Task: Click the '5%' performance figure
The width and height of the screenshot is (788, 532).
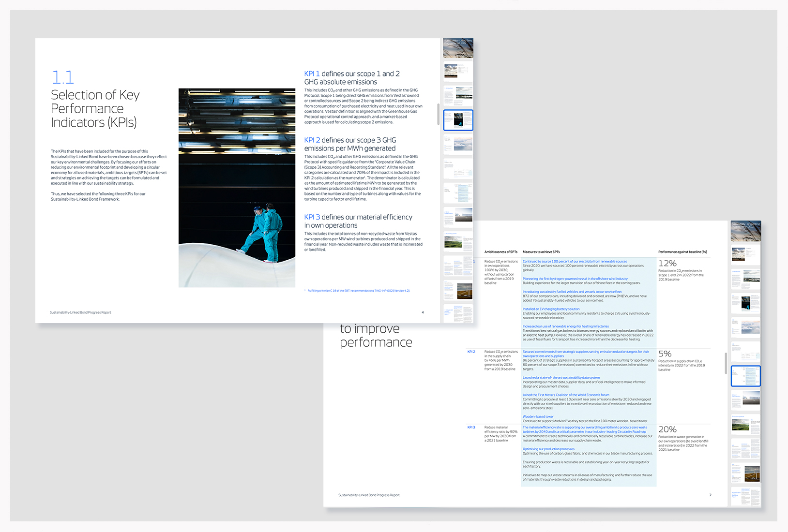Action: coord(665,354)
